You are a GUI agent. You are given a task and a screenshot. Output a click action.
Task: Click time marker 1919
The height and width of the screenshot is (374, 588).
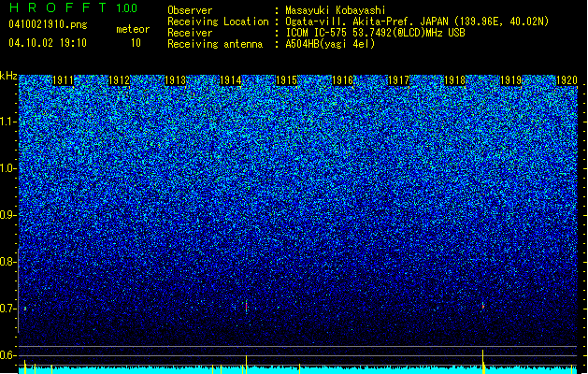510,80
